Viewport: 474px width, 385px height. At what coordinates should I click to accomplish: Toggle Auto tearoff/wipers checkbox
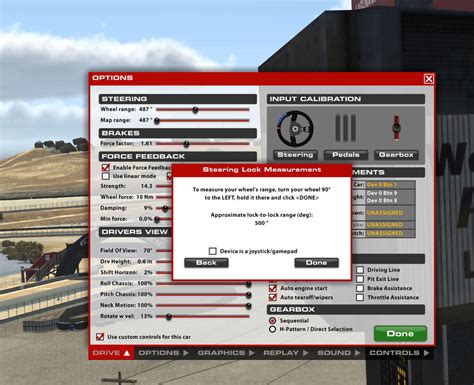tap(273, 297)
